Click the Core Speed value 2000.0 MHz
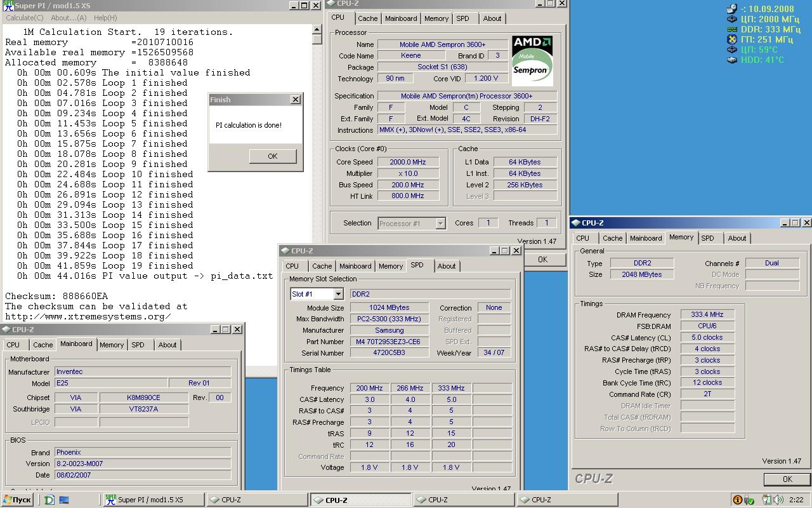The width and height of the screenshot is (812, 508). (x=407, y=162)
